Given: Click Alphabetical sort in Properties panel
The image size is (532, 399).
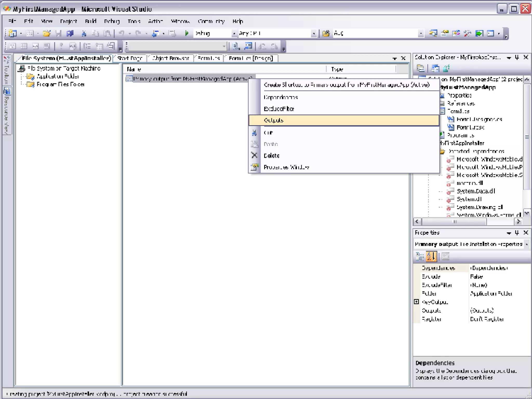Looking at the screenshot, I should point(431,256).
